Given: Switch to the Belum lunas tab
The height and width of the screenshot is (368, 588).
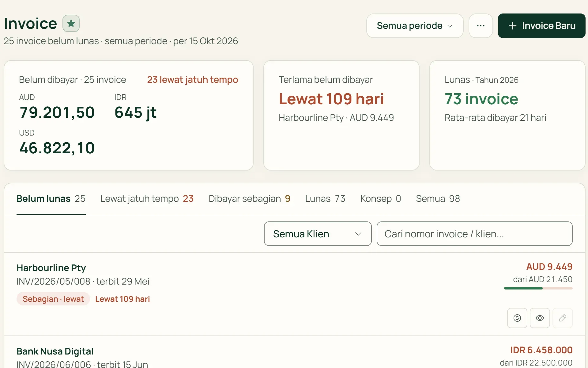Looking at the screenshot, I should [51, 199].
